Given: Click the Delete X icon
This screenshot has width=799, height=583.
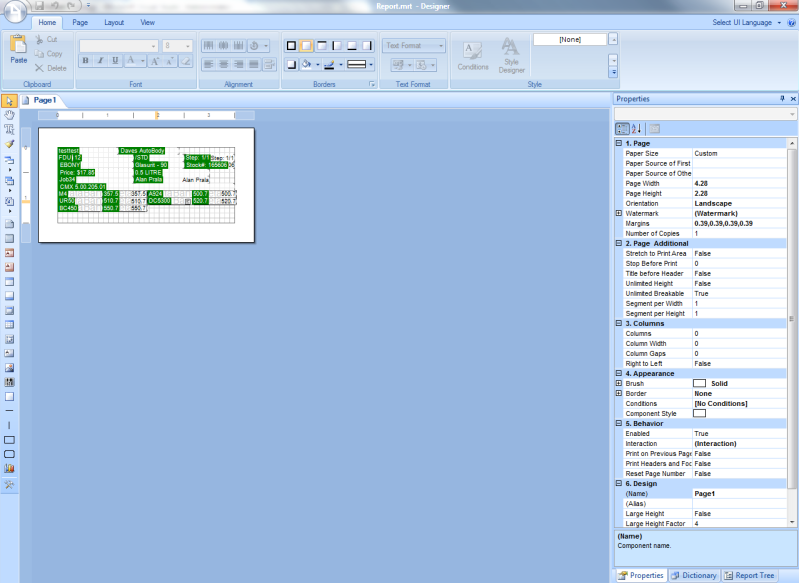Looking at the screenshot, I should click(39, 68).
